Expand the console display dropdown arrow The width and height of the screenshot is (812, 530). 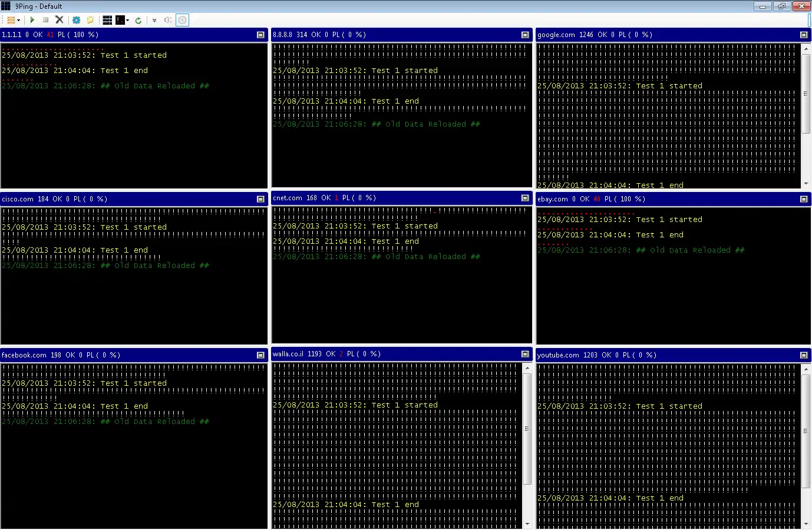click(128, 21)
